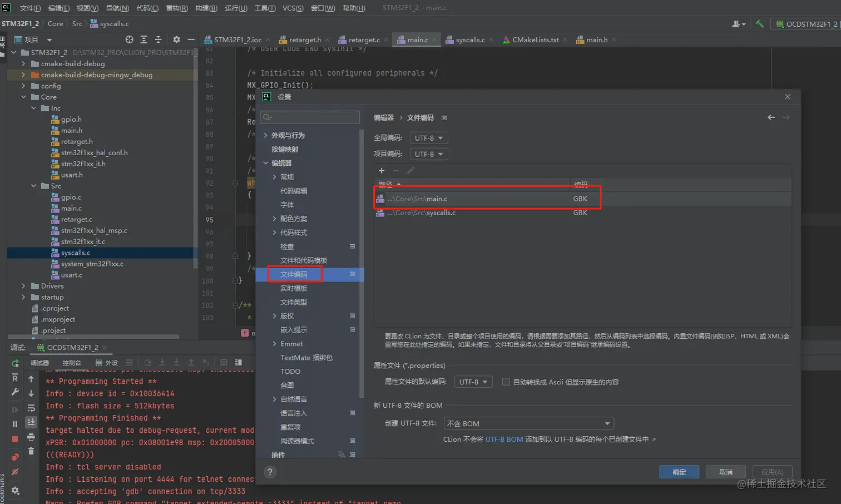Click the restore layout icon in debug toolbar
This screenshot has width=841, height=504.
click(238, 363)
